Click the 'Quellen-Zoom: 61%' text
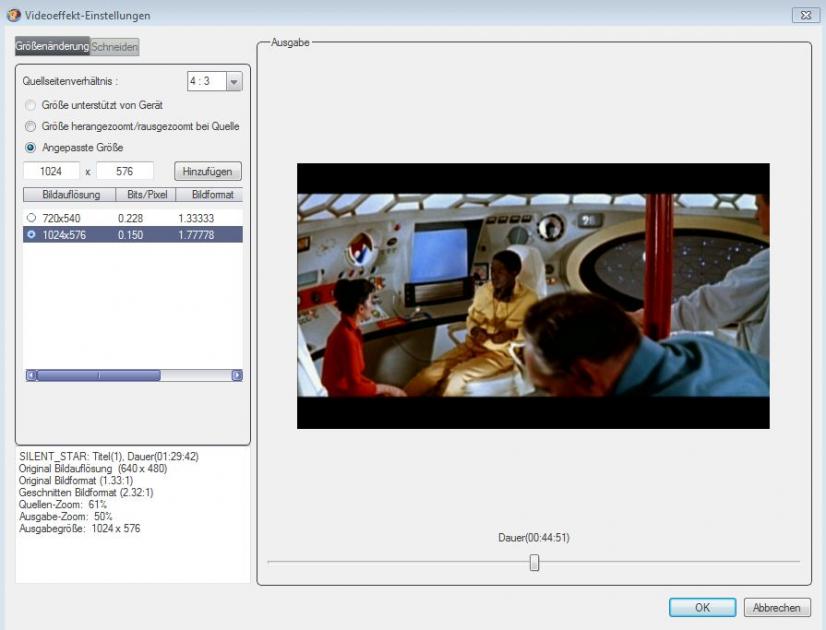This screenshot has width=826, height=630. point(63,505)
